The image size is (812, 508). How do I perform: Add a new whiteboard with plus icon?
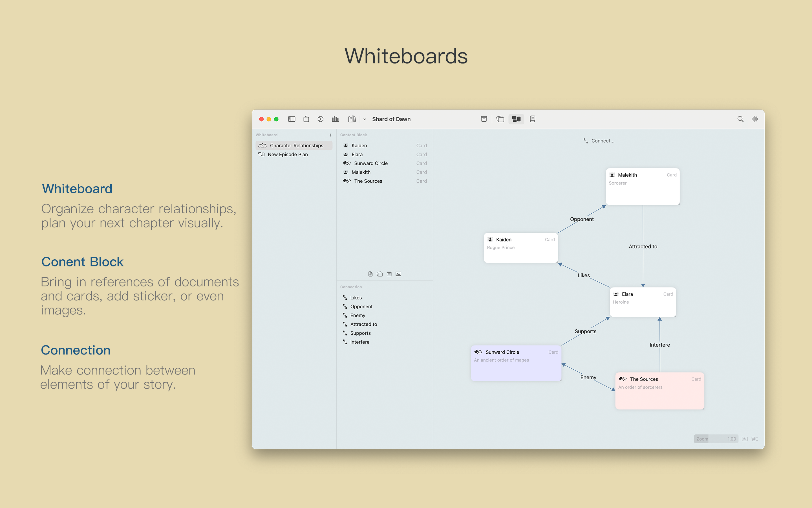330,135
